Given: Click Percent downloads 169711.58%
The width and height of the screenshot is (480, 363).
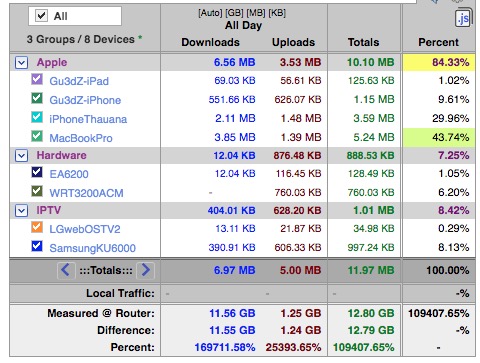Looking at the screenshot, I should pos(225,347).
